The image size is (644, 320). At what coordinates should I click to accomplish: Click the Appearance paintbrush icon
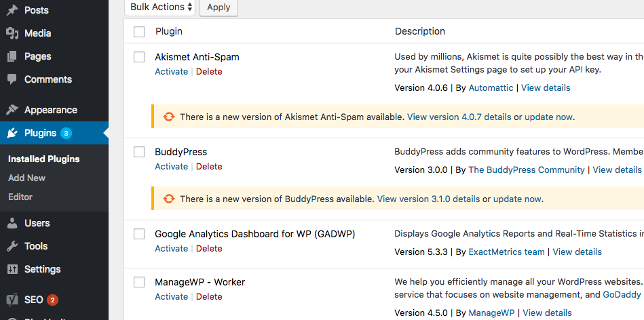pyautogui.click(x=12, y=110)
